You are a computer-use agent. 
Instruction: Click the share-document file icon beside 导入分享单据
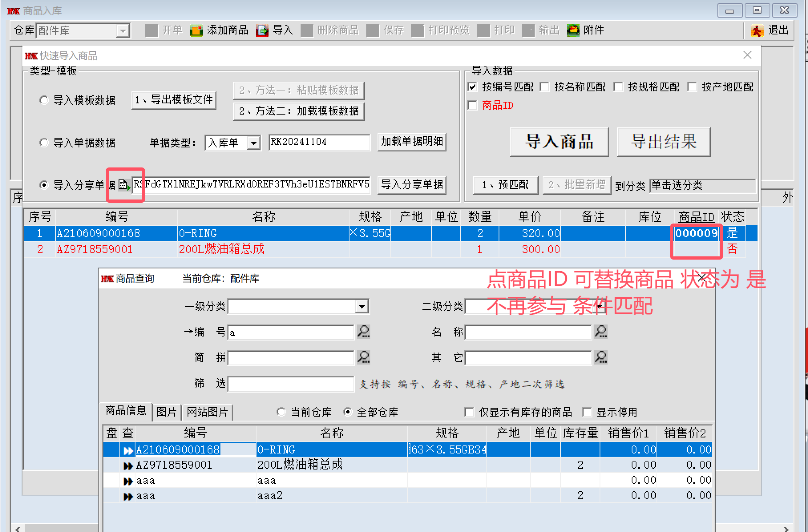coord(124,185)
